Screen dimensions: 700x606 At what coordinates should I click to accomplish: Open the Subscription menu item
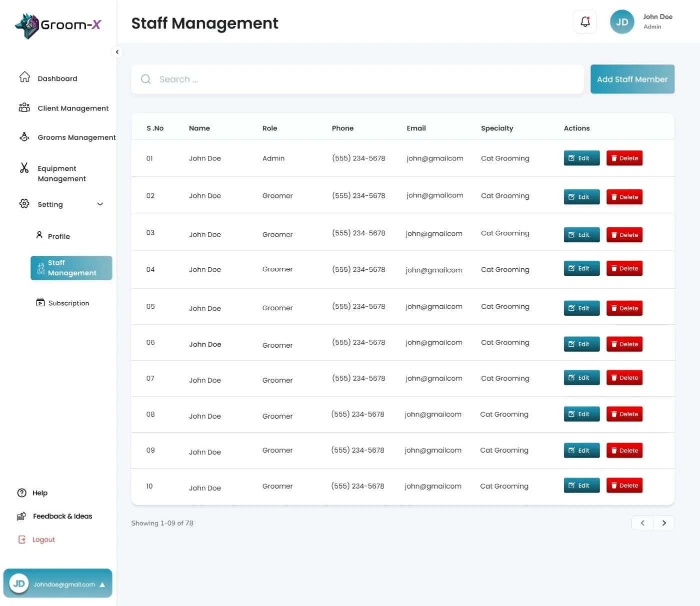62,303
